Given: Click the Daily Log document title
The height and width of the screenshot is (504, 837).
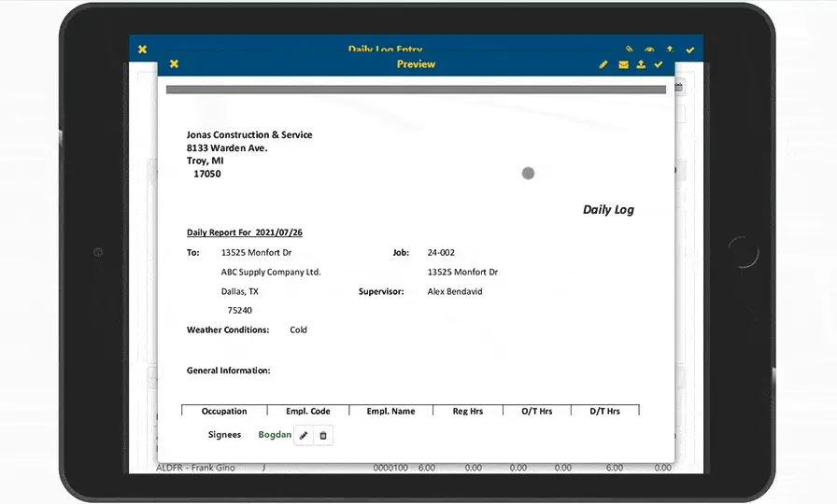Looking at the screenshot, I should [608, 210].
